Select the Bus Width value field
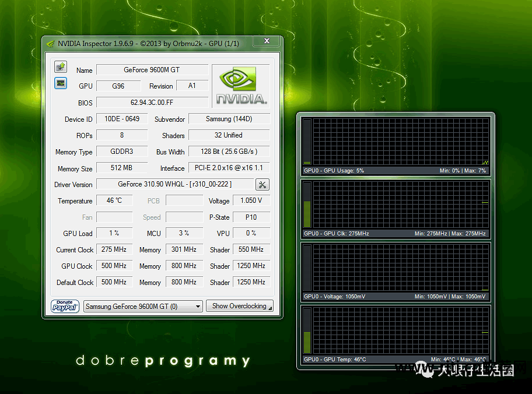 click(x=229, y=152)
